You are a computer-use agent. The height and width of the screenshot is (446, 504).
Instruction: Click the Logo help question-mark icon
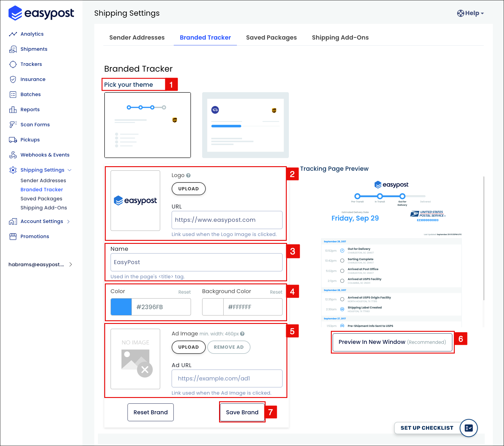coord(188,175)
